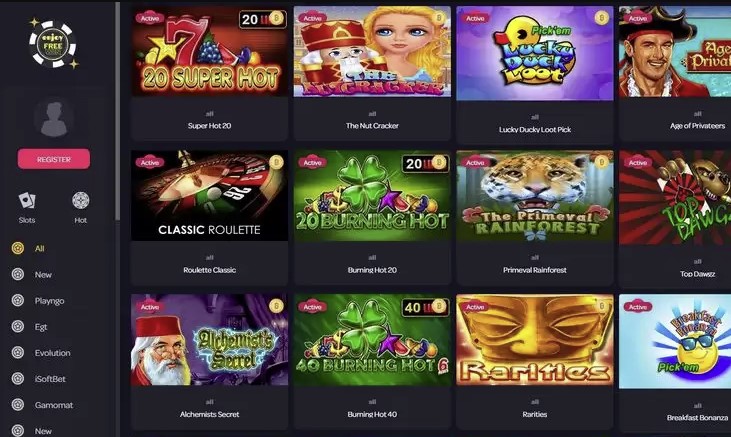Click the enjoy FREE casino logo
Viewport: 731px width, 437px height.
tap(53, 44)
